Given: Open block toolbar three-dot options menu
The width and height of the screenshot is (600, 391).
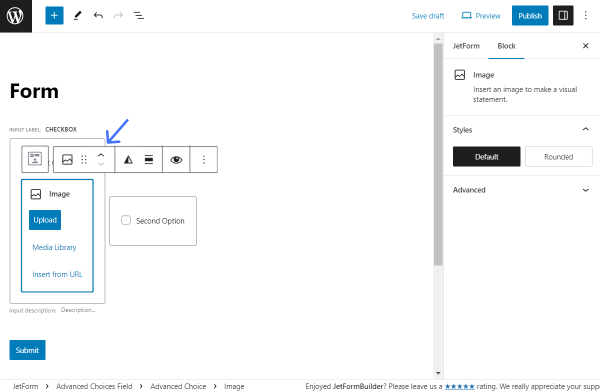Looking at the screenshot, I should [x=204, y=160].
